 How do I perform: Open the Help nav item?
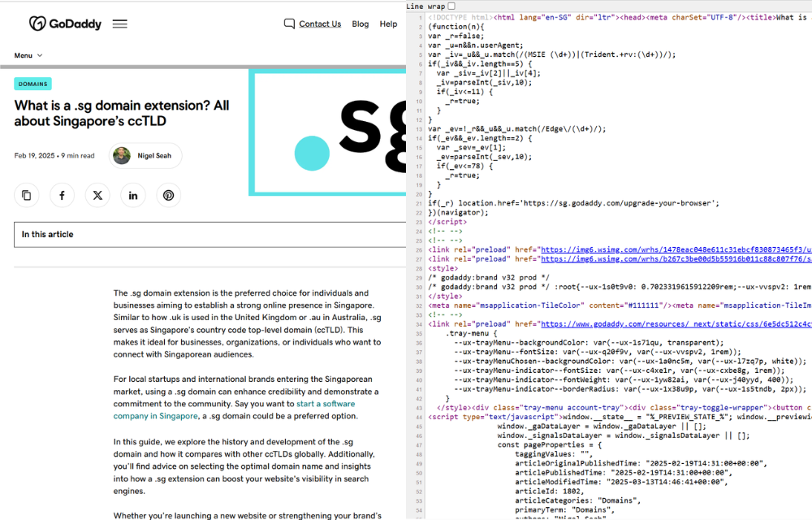[388, 24]
